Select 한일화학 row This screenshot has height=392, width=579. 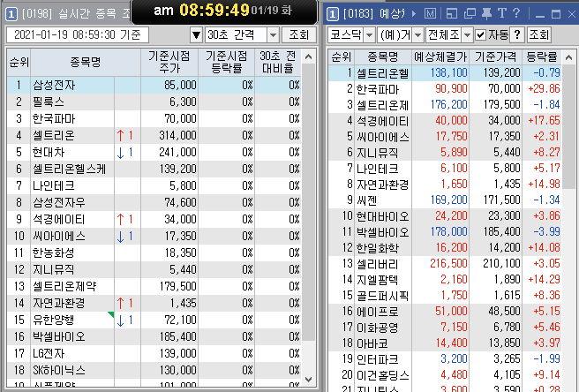tap(445, 247)
